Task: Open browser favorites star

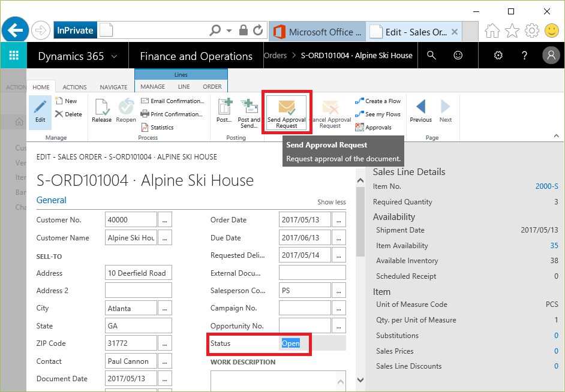Action: point(512,31)
